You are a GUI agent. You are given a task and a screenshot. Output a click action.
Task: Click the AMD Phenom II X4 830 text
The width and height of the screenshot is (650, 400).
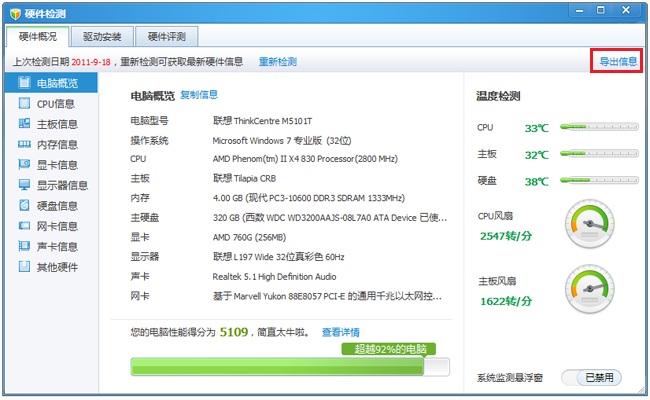point(305,159)
